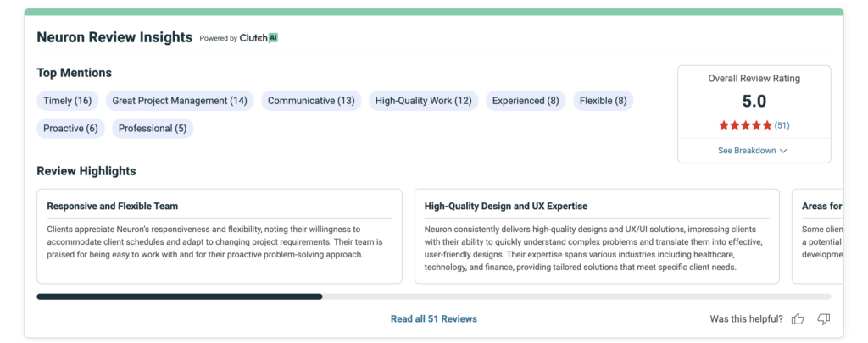
Task: Click the 5.0 rating value
Action: tap(754, 102)
